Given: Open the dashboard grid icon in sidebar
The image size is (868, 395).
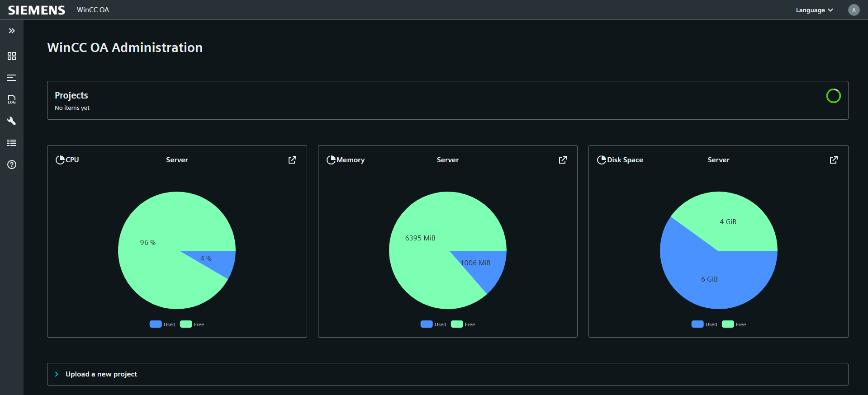Looking at the screenshot, I should point(12,56).
